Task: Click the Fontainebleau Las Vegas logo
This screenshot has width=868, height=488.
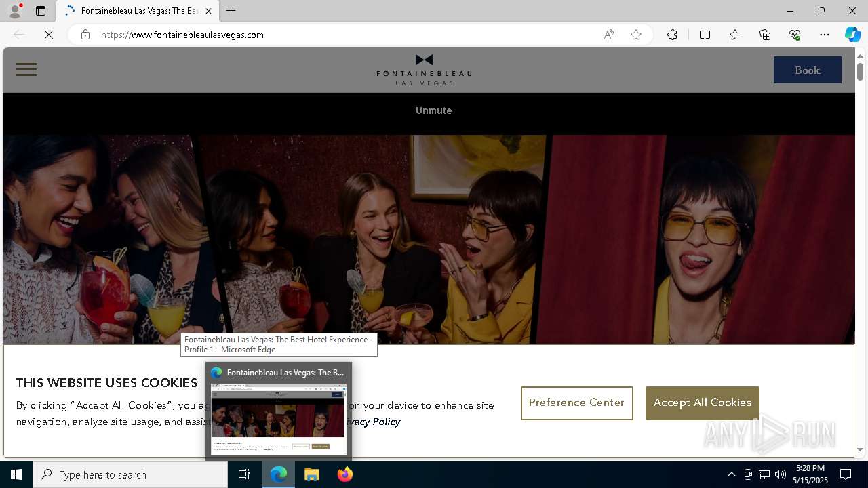Action: [424, 70]
